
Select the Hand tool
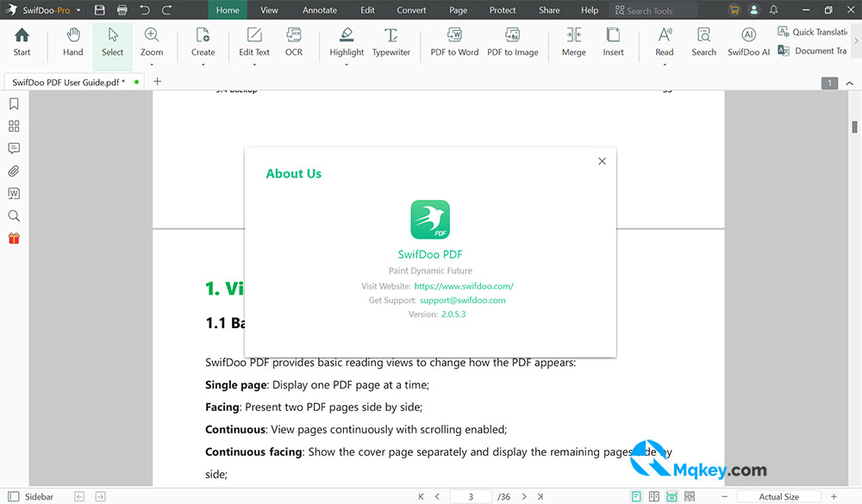(x=72, y=43)
